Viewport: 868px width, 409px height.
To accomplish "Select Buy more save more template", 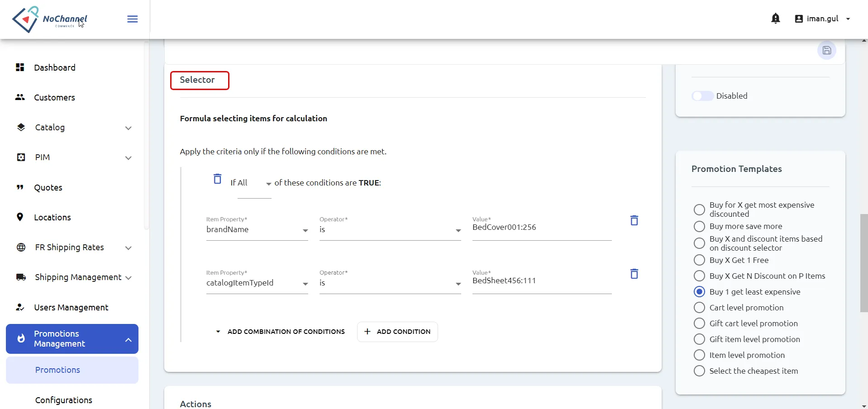I will tap(699, 226).
